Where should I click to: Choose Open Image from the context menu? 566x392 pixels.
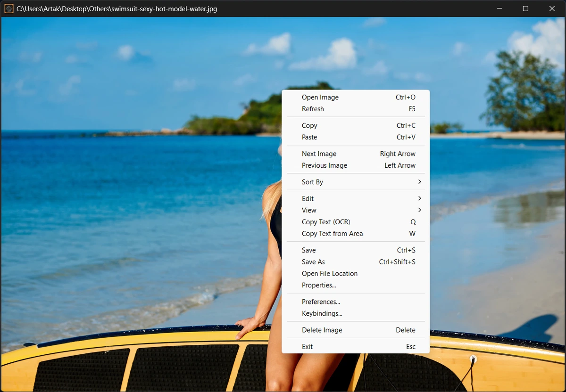pyautogui.click(x=356, y=97)
